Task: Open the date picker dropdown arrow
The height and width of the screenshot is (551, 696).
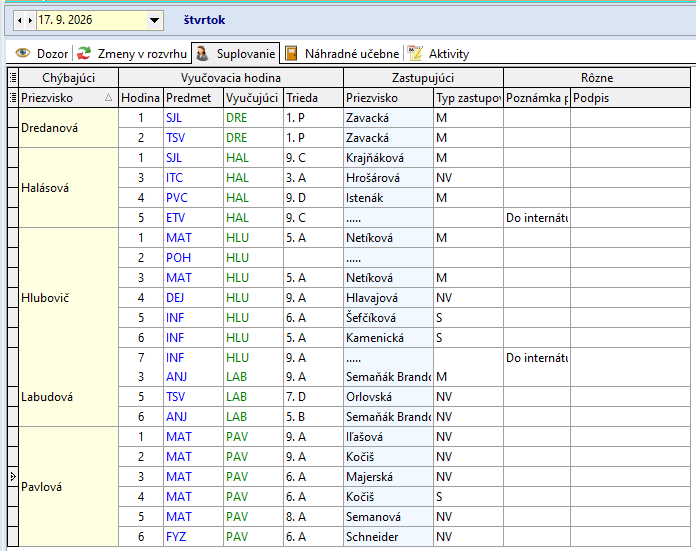Action: [x=154, y=20]
